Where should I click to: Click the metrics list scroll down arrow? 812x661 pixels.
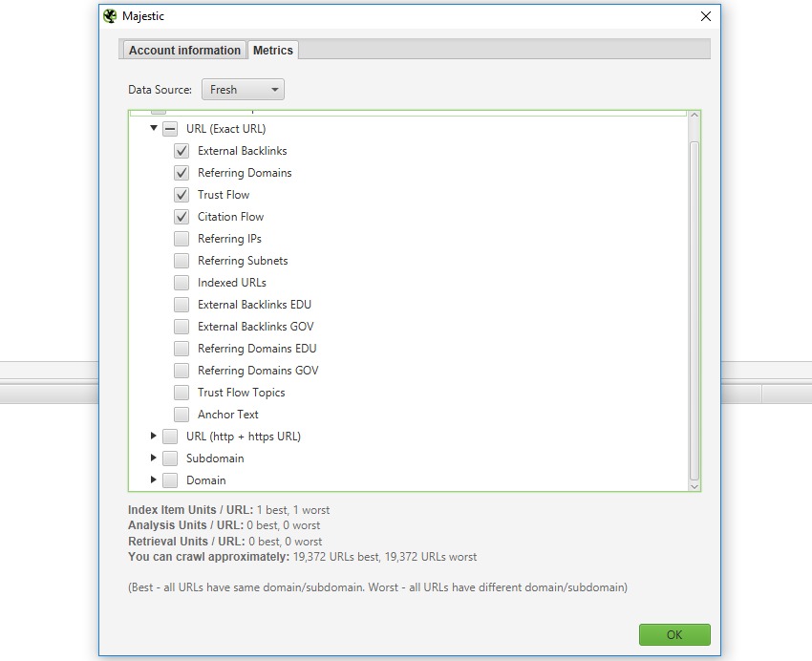[694, 486]
